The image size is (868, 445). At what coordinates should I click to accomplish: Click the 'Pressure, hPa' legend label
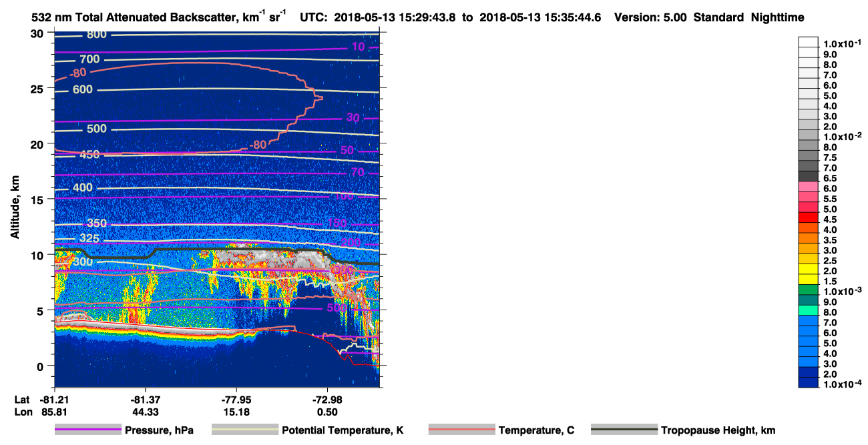pyautogui.click(x=159, y=430)
